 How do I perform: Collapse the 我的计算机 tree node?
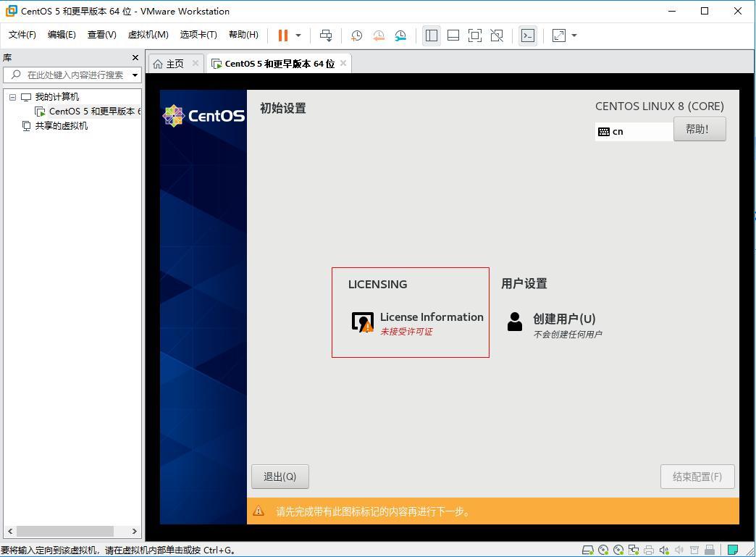click(x=12, y=96)
